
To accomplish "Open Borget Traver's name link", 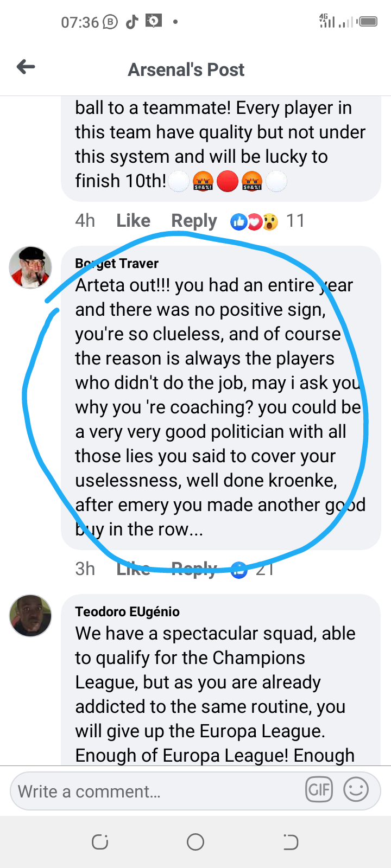I will click(117, 263).
